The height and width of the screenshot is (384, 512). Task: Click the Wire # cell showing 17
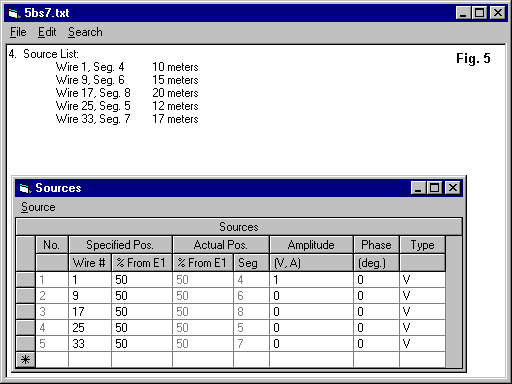click(x=90, y=312)
